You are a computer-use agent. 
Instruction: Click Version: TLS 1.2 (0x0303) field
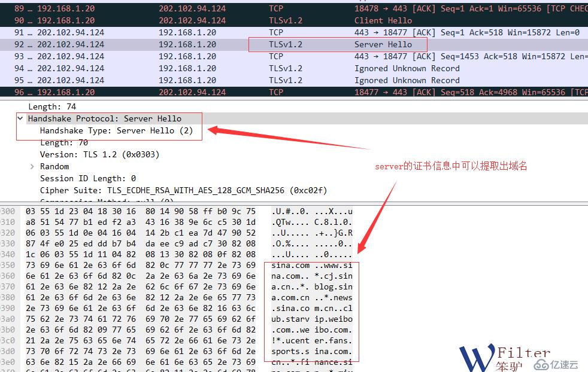pos(100,155)
